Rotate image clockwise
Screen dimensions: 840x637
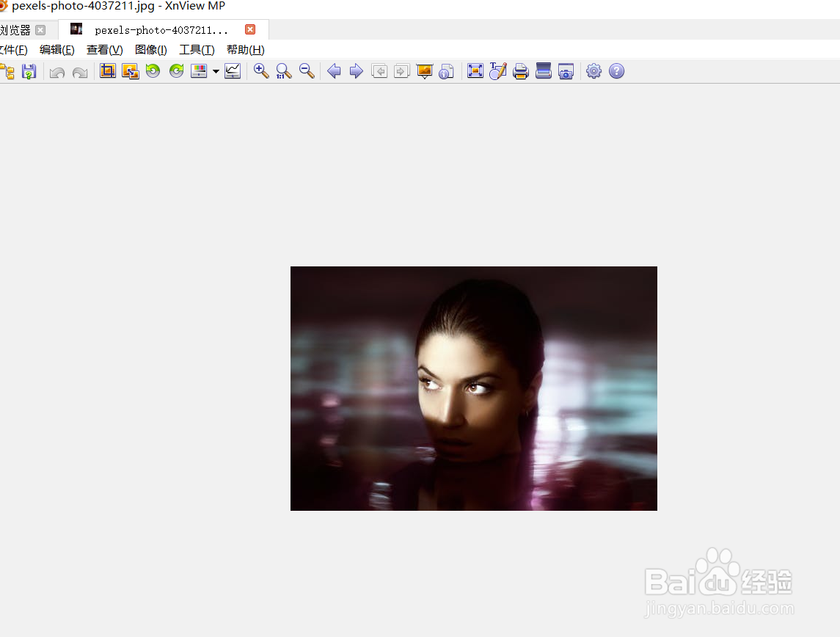click(176, 70)
